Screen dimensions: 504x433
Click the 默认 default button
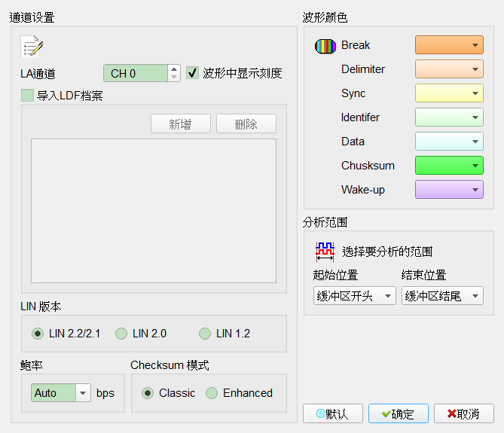click(x=333, y=413)
